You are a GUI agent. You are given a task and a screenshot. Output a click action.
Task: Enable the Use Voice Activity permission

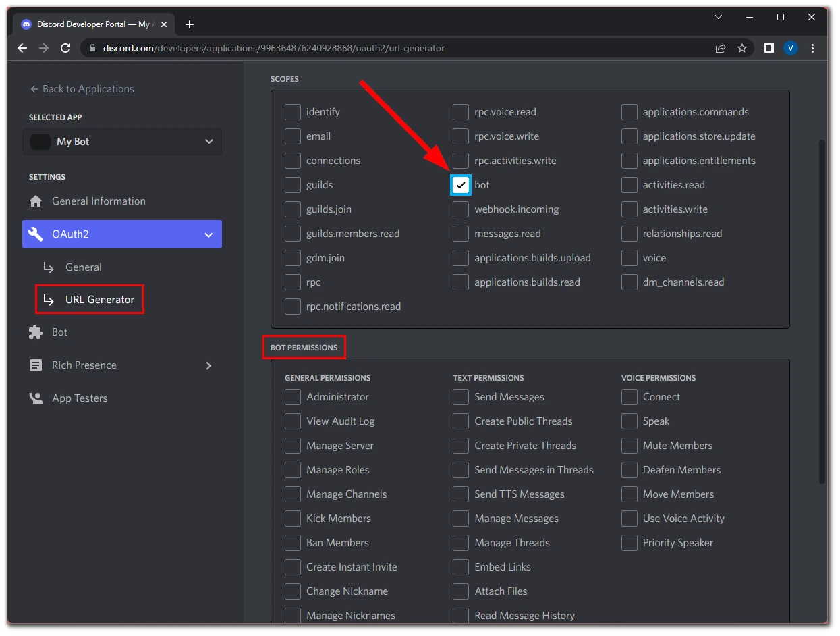[629, 519]
